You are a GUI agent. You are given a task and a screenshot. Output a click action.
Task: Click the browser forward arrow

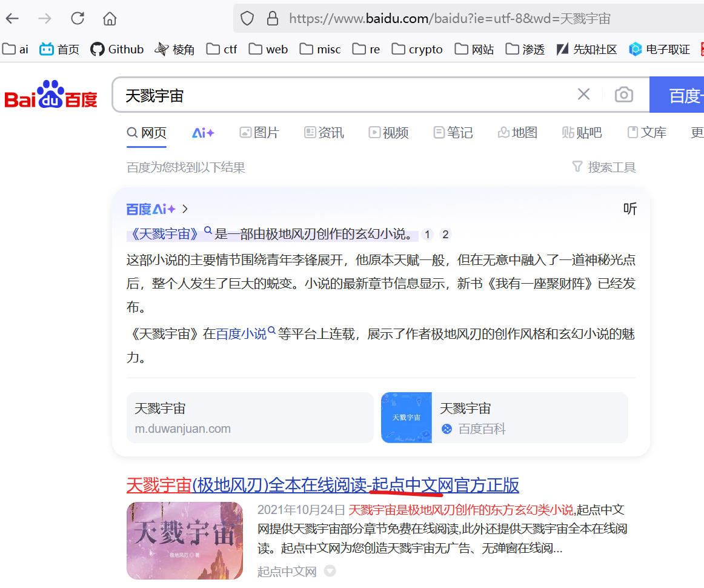[x=44, y=18]
